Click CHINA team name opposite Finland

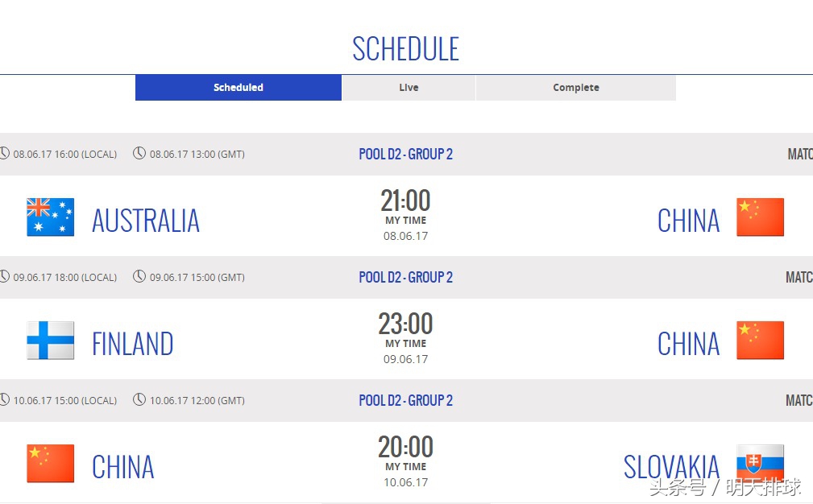pyautogui.click(x=688, y=344)
